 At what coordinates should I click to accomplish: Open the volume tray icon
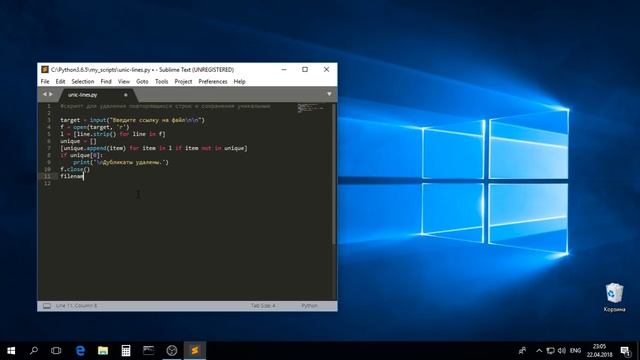(x=562, y=350)
